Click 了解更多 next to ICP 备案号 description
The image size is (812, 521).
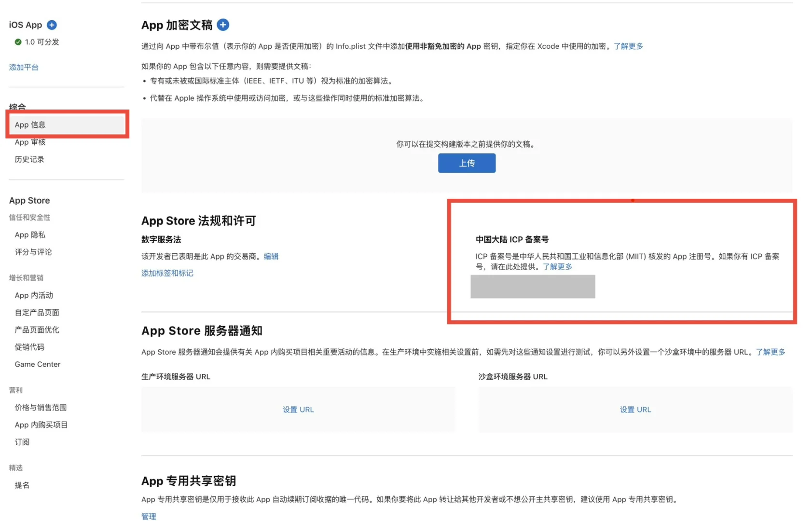pyautogui.click(x=557, y=266)
